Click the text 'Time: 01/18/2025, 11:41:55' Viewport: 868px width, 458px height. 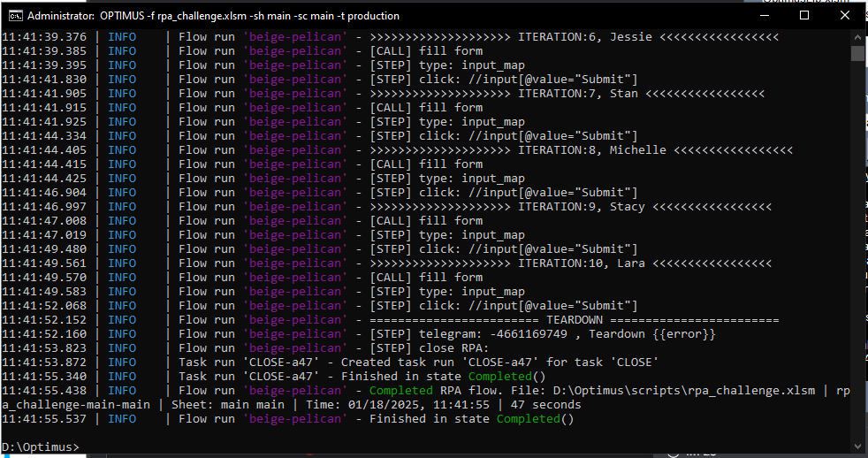(398, 405)
